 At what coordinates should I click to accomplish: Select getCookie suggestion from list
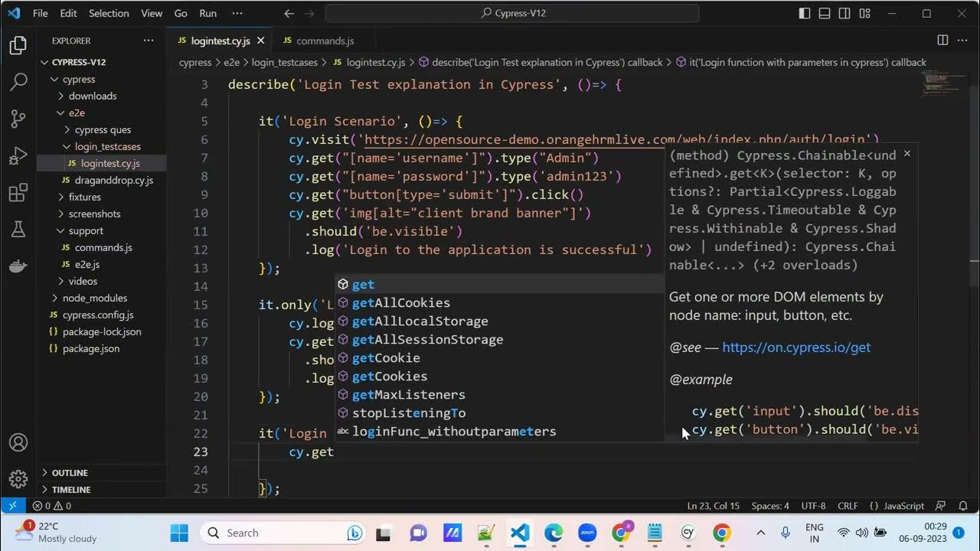[x=499, y=358]
